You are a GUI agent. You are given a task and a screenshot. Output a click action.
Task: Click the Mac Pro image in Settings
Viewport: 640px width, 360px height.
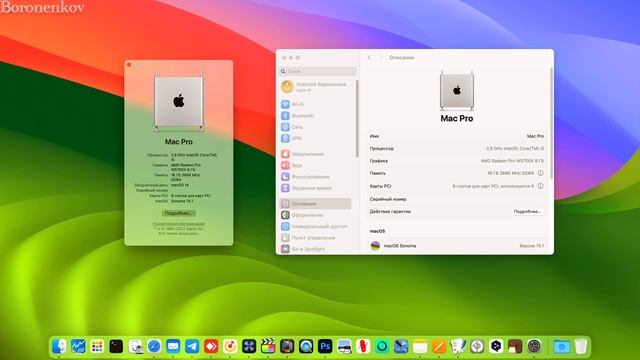457,91
